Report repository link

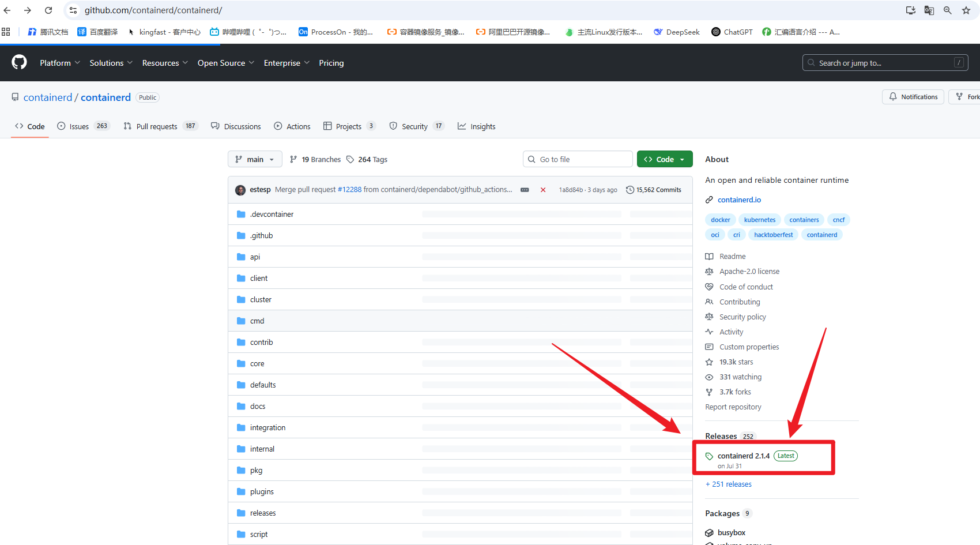point(733,407)
